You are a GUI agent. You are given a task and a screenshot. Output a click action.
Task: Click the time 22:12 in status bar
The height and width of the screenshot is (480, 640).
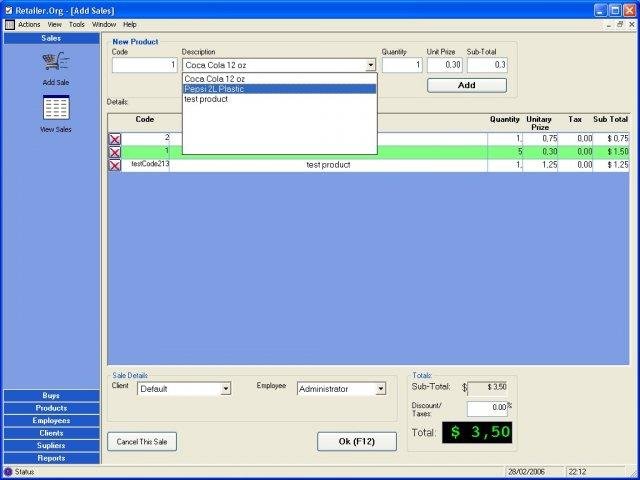[x=578, y=472]
